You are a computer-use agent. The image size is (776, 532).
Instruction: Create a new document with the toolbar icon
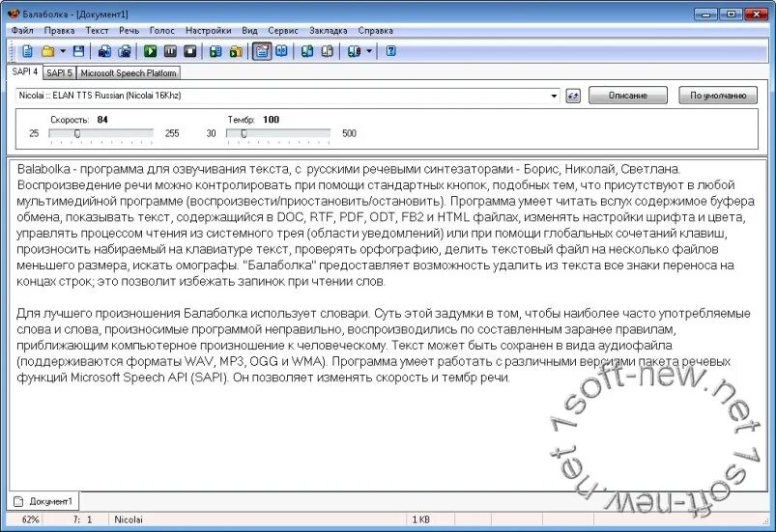[27, 51]
